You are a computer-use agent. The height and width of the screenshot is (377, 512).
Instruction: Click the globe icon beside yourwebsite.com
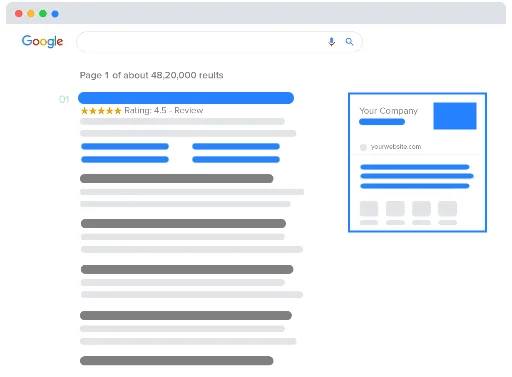(x=363, y=147)
